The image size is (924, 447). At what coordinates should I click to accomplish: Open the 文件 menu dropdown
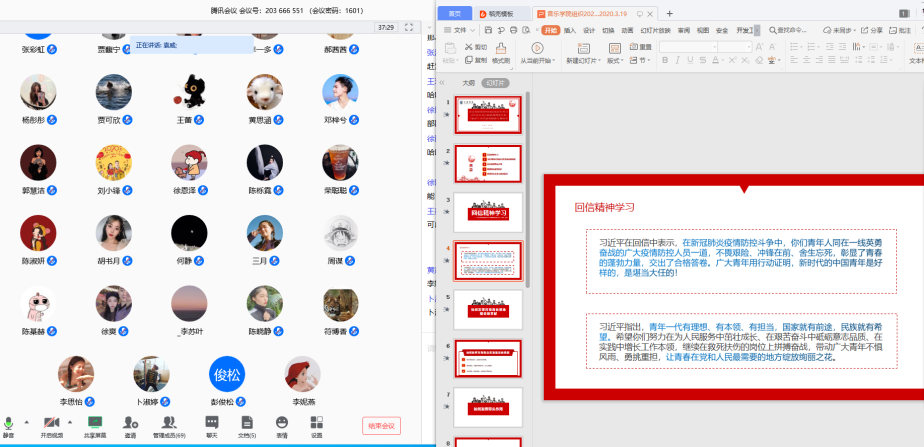(x=461, y=31)
